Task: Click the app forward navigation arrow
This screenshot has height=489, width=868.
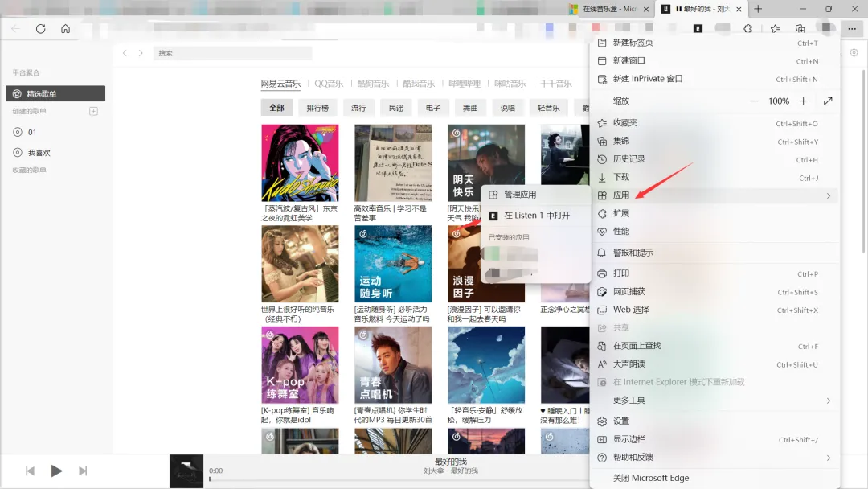Action: (141, 53)
